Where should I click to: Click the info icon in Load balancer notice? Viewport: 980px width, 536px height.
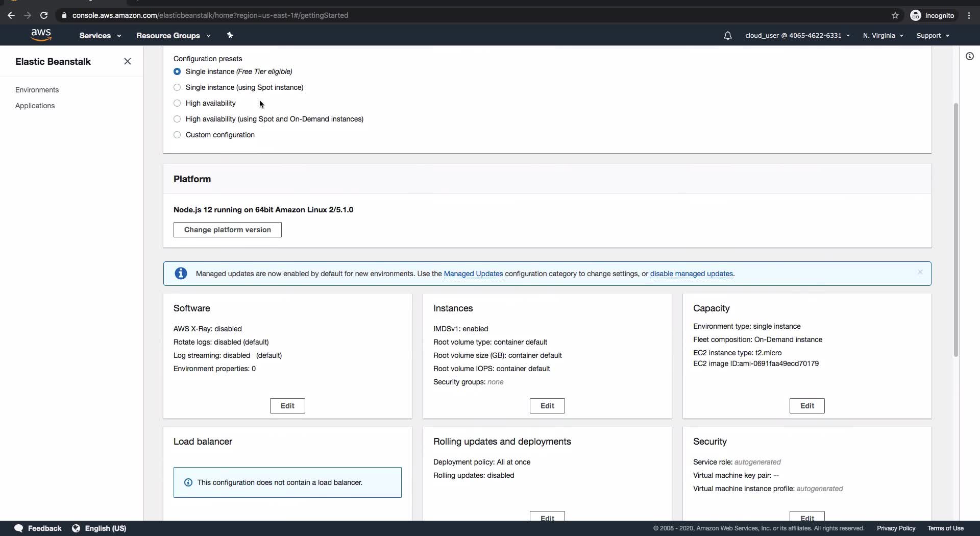click(188, 482)
